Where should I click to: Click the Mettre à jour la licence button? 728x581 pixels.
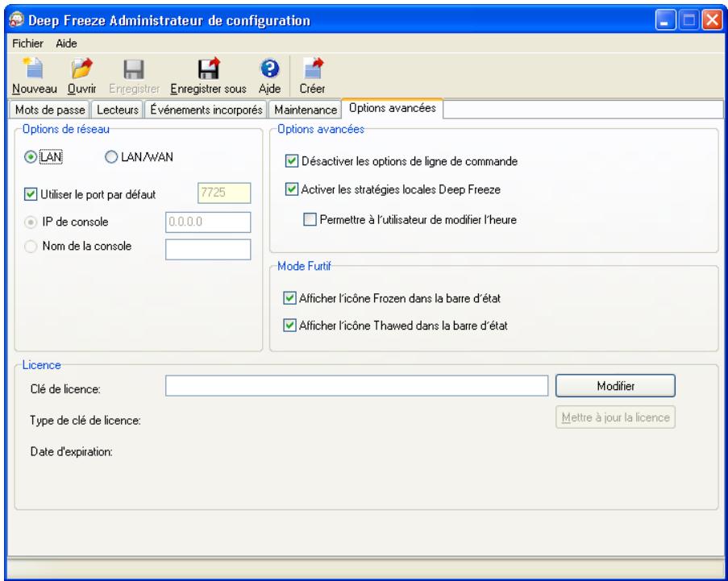(615, 417)
